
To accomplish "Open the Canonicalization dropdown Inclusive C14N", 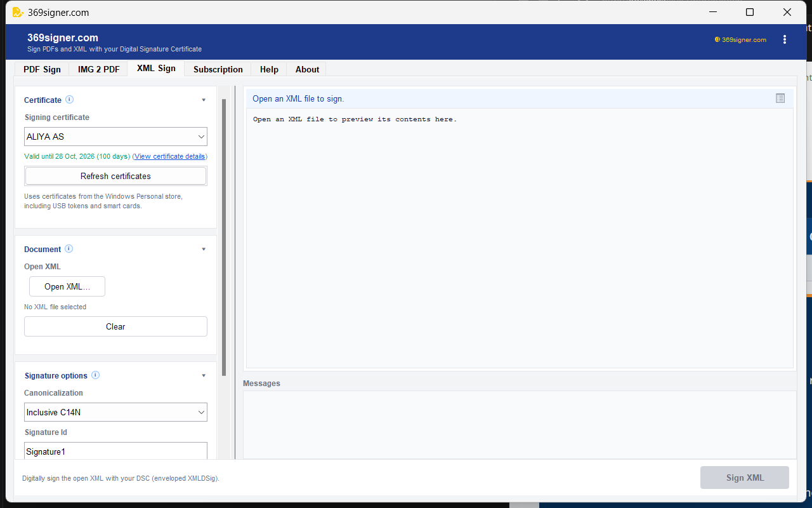I will (115, 412).
